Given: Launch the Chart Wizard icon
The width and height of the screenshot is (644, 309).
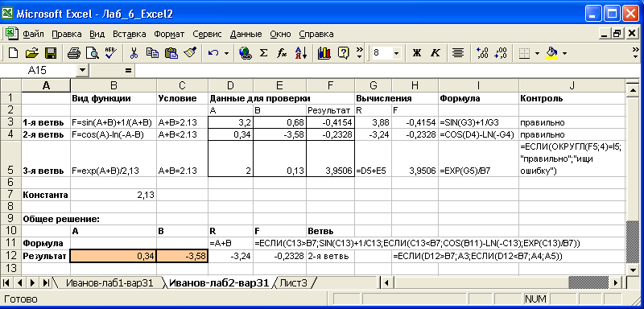Looking at the screenshot, I should click(x=324, y=53).
